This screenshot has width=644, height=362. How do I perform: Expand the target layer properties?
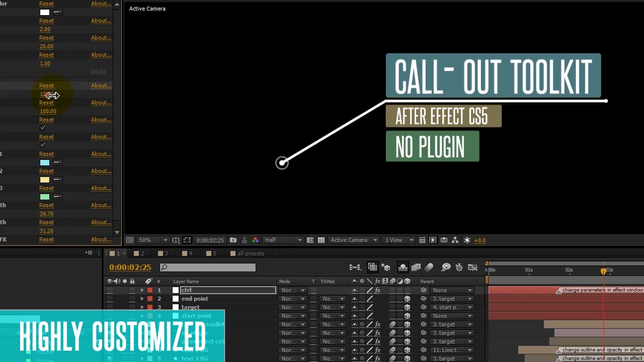click(142, 307)
